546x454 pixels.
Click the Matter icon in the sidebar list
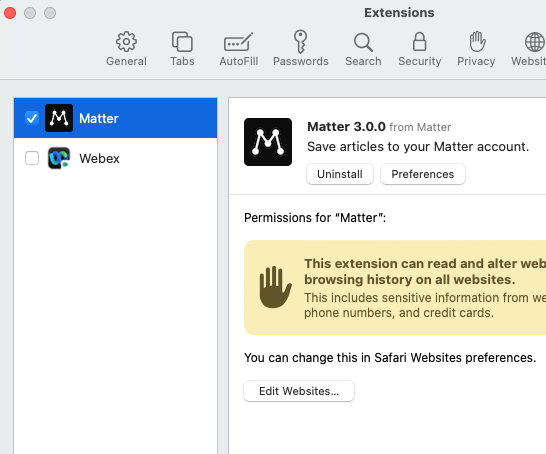point(59,118)
